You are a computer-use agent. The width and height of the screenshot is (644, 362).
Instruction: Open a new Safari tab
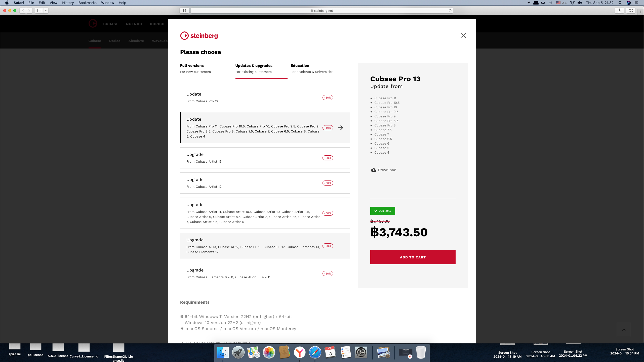[640, 12]
